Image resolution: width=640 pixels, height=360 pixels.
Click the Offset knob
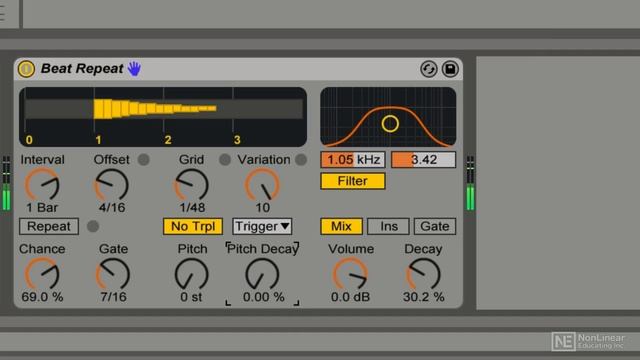click(x=111, y=185)
